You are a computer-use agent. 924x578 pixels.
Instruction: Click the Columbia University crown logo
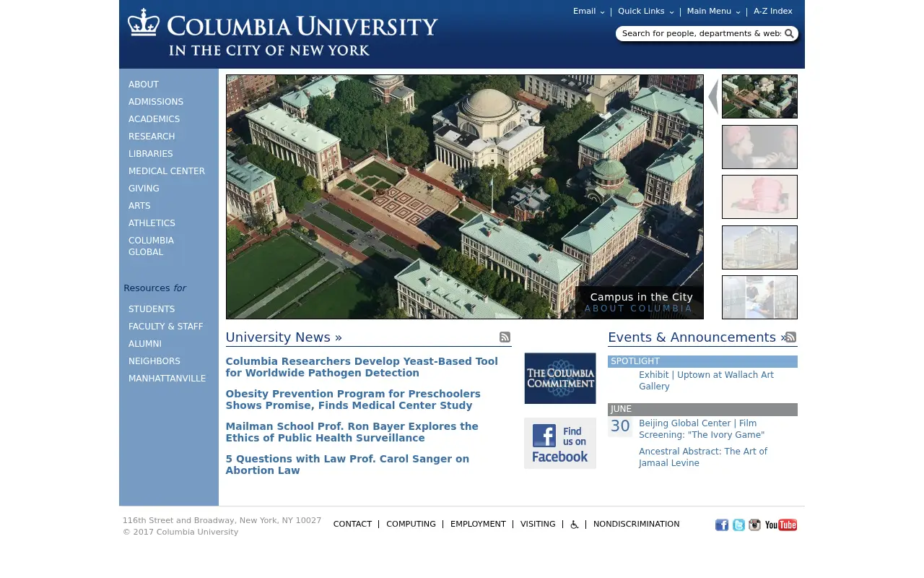click(144, 22)
